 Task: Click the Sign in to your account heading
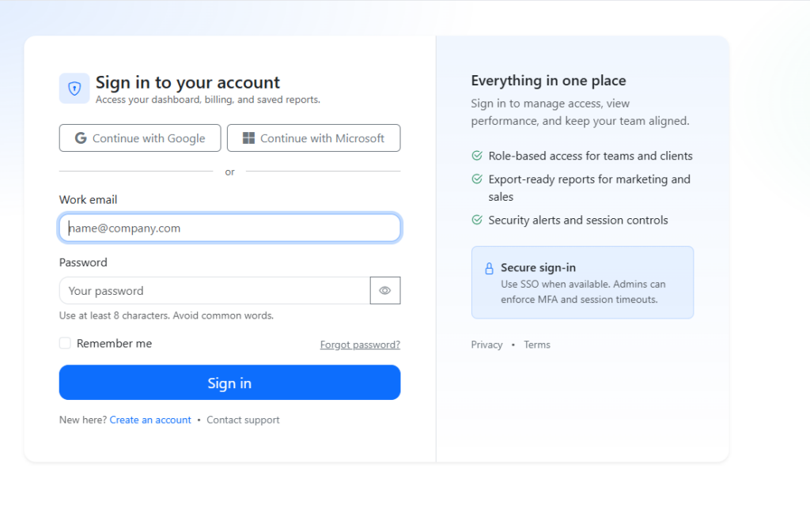click(x=187, y=82)
